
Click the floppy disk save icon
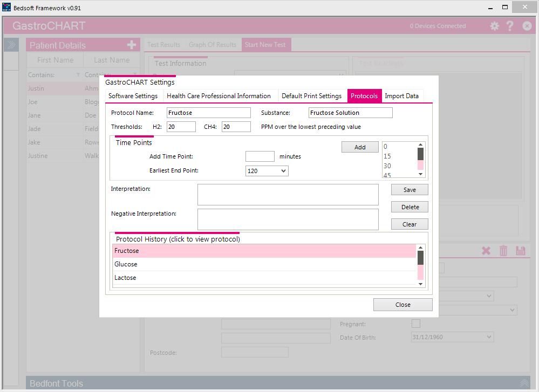(x=521, y=250)
